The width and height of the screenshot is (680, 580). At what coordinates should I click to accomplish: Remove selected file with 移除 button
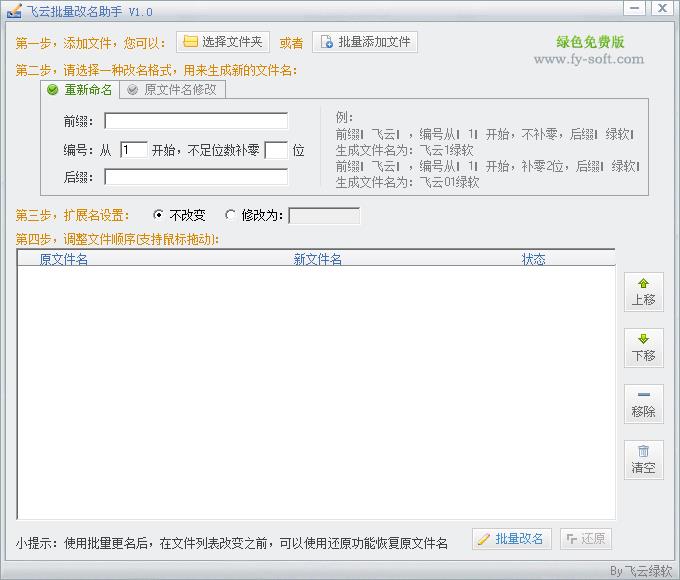tap(644, 404)
